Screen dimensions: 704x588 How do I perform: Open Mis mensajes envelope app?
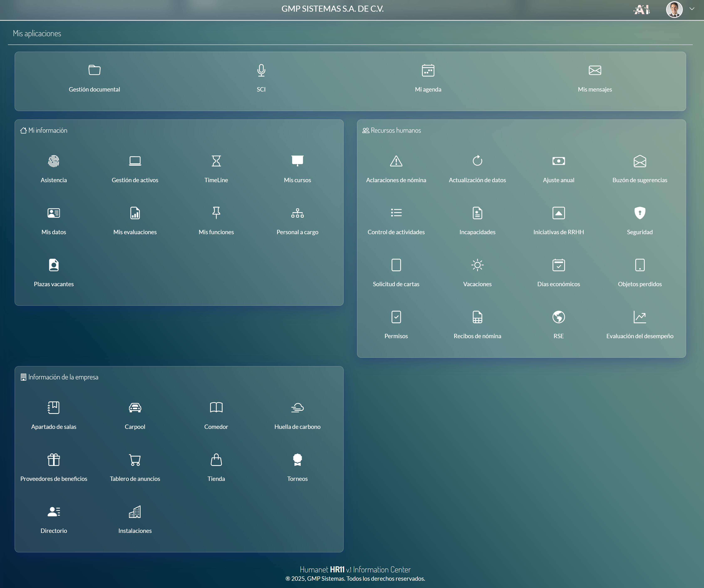[x=595, y=70]
